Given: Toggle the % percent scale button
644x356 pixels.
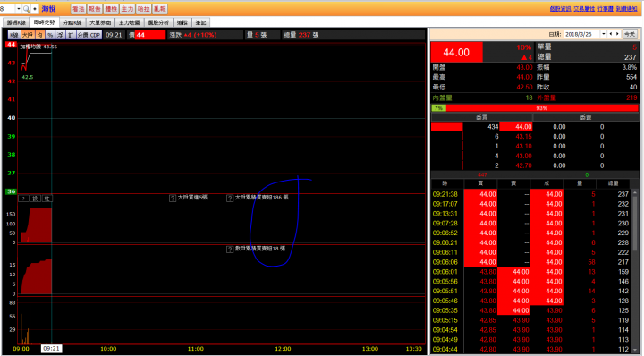Looking at the screenshot, I should coord(50,35).
